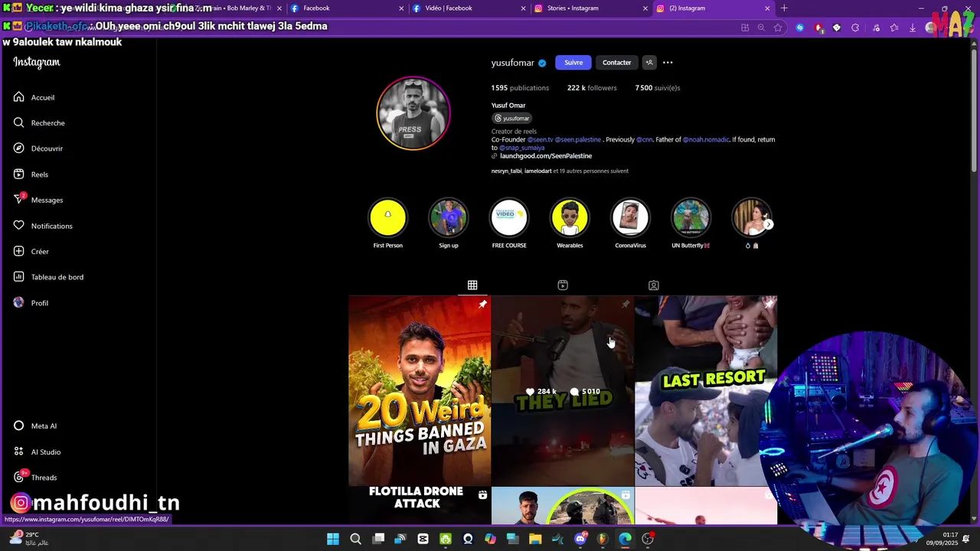Open the launchgood.com/SeenPalestine link
980x551 pixels.
(x=546, y=156)
